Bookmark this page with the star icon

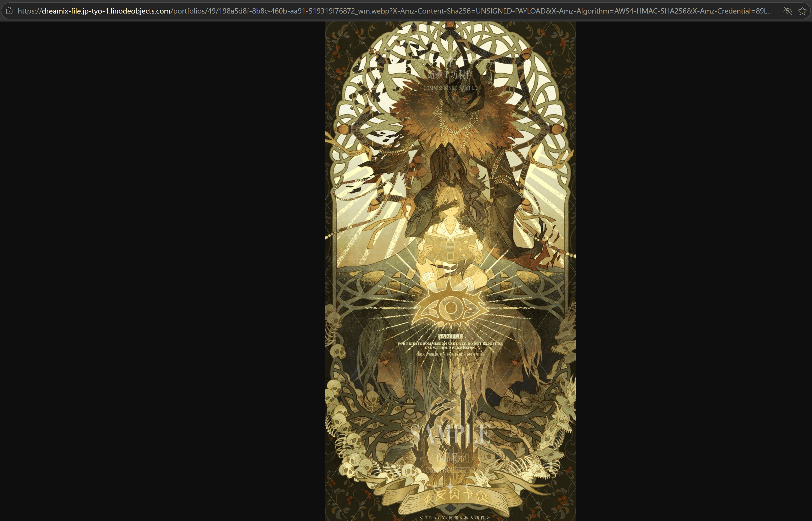(802, 11)
